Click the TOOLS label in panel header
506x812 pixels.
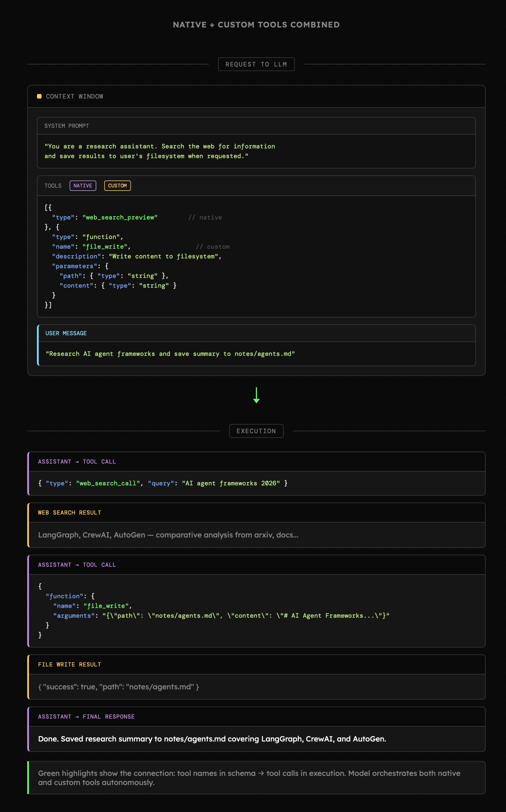[x=53, y=186]
